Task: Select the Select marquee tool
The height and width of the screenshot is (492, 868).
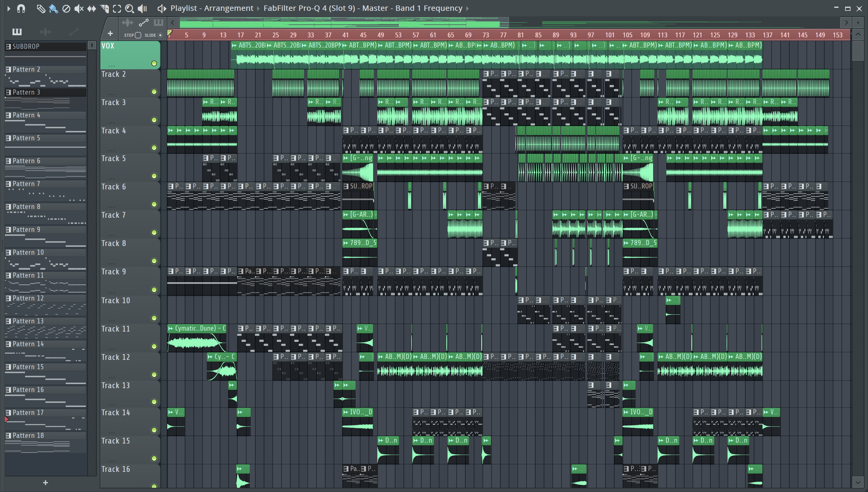Action: click(x=117, y=8)
